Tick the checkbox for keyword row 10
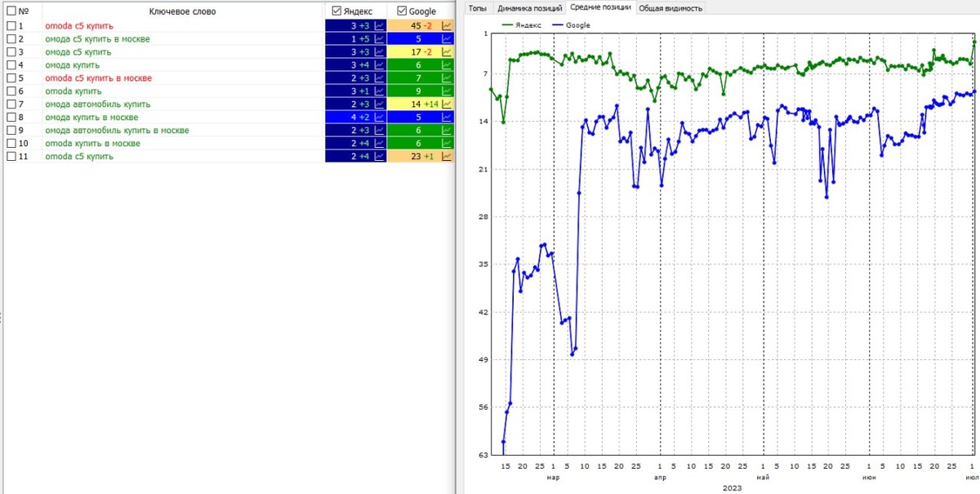Image resolution: width=980 pixels, height=494 pixels. point(11,144)
